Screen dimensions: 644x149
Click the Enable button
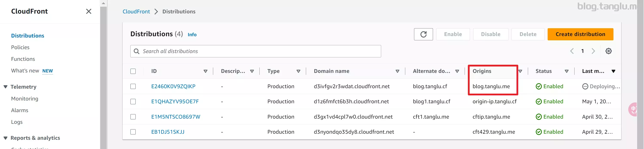point(453,34)
